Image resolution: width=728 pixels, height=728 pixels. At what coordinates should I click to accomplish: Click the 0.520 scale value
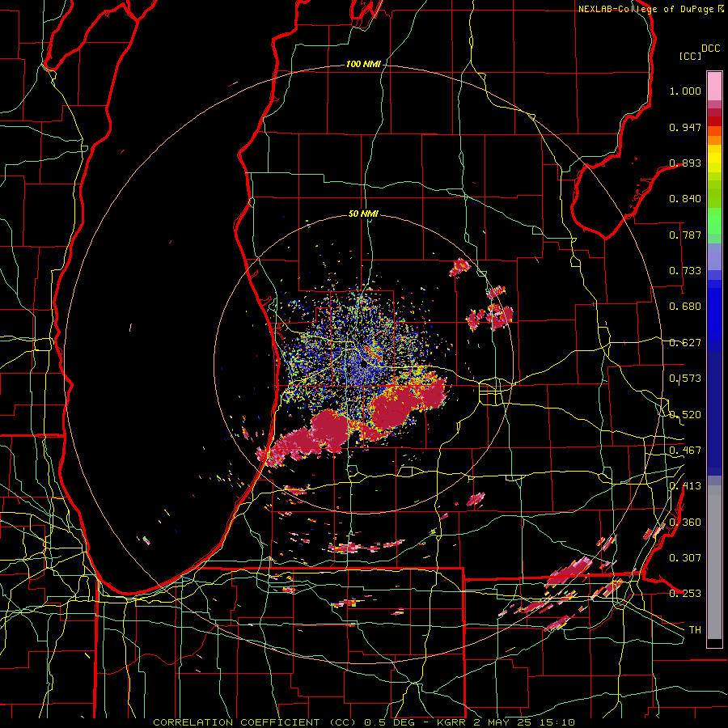point(685,415)
